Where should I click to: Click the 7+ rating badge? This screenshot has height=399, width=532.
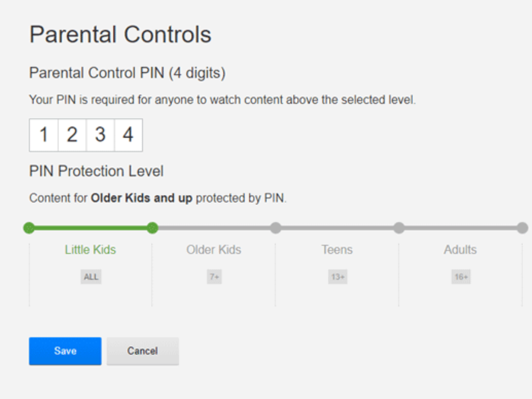coord(214,277)
